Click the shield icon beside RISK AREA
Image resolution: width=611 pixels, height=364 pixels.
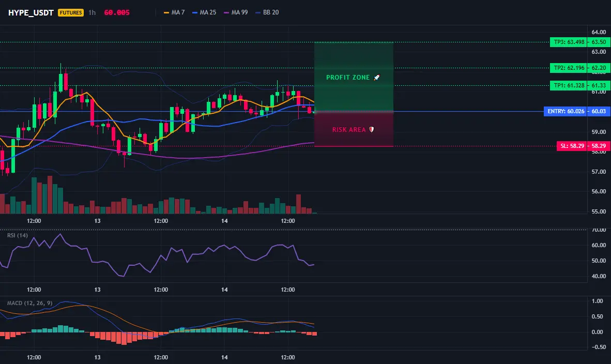[x=371, y=130]
